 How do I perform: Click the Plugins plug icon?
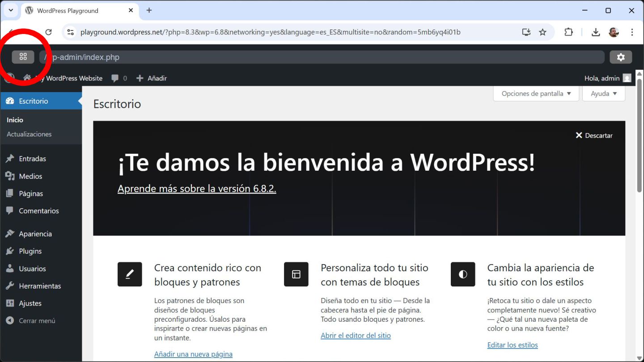tap(10, 251)
